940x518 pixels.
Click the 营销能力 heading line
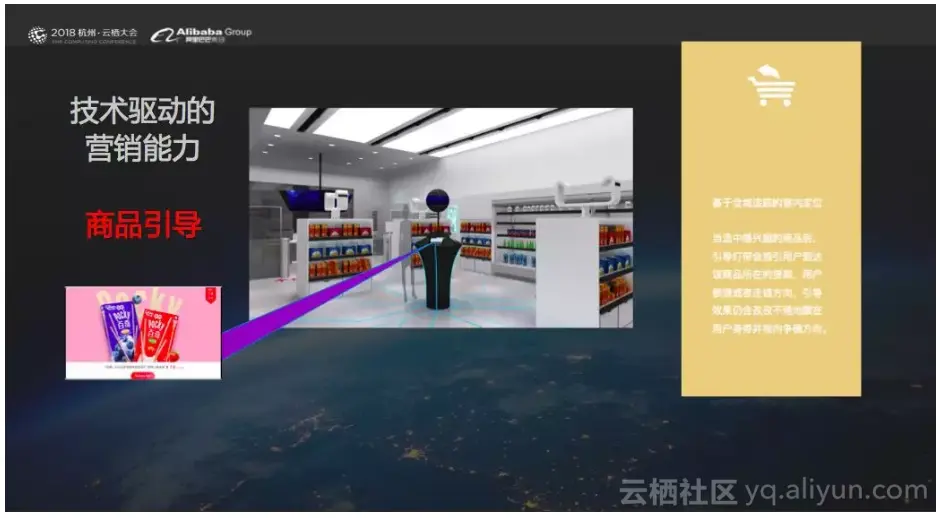(x=143, y=149)
